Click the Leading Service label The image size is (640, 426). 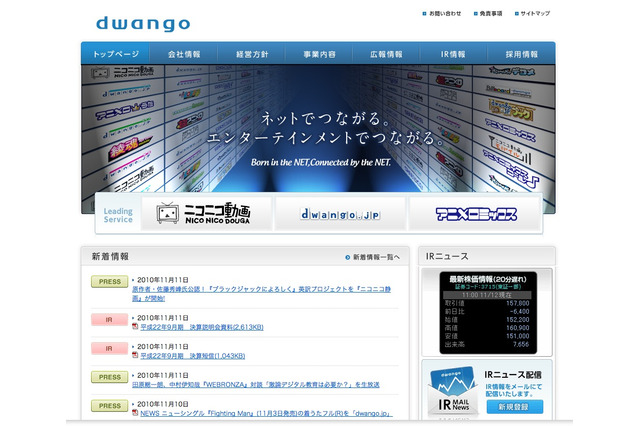(118, 215)
